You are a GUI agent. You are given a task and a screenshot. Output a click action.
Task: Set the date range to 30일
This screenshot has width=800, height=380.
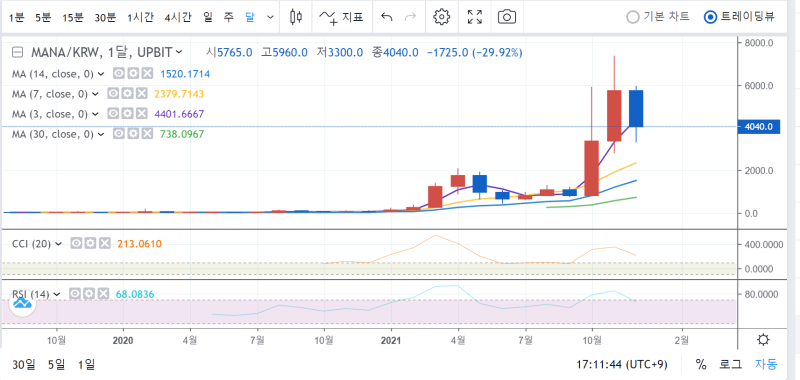click(x=24, y=364)
